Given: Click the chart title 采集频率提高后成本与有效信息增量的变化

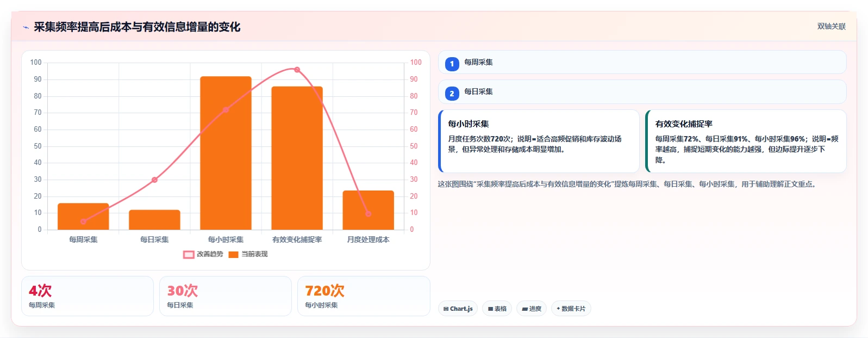Looking at the screenshot, I should pos(137,27).
